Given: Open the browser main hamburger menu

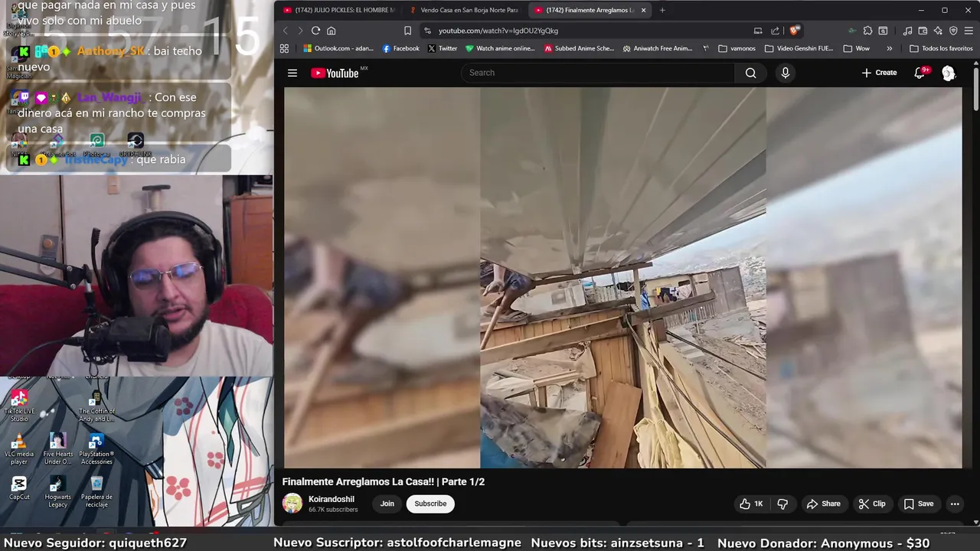Looking at the screenshot, I should 969,31.
